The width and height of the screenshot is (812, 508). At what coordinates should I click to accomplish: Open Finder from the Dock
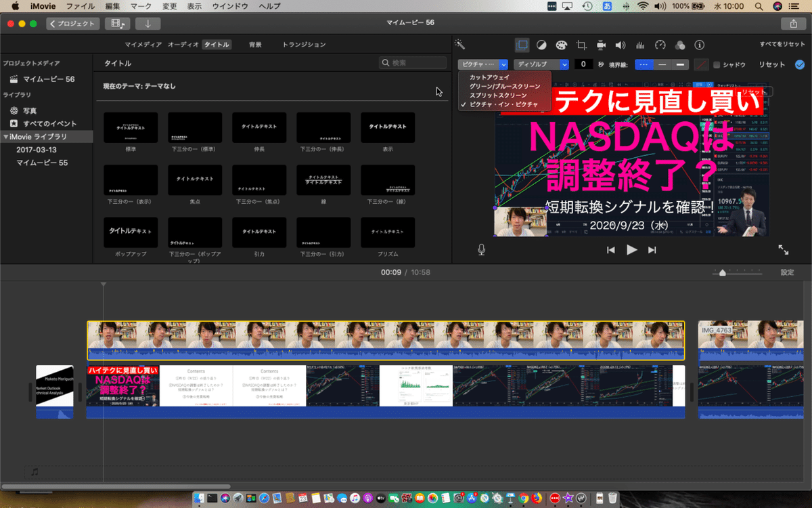(199, 498)
